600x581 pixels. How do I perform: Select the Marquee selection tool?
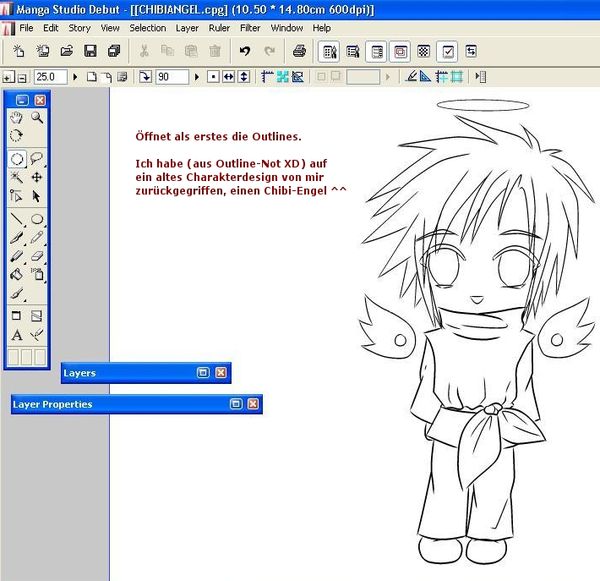(x=17, y=159)
